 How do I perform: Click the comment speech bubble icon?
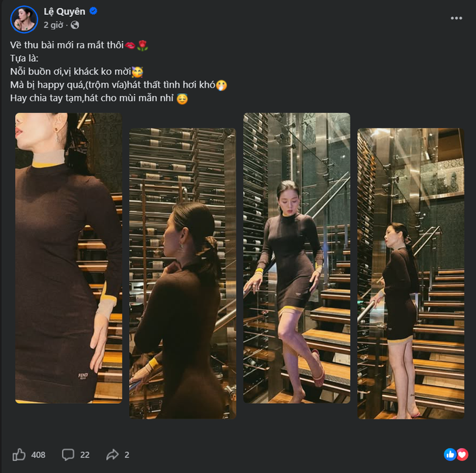pos(68,455)
